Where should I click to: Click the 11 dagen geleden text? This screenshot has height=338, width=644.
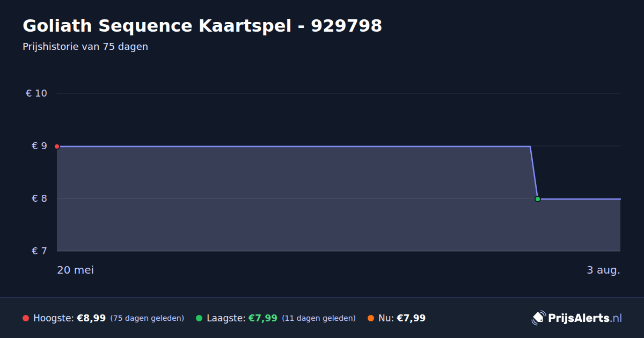pos(319,318)
